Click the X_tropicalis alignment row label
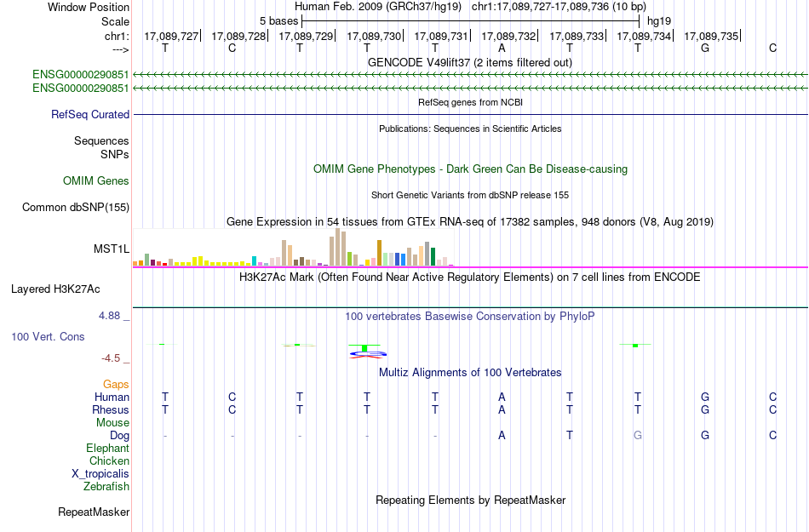Viewport: 809px width, 532px height. coord(100,474)
